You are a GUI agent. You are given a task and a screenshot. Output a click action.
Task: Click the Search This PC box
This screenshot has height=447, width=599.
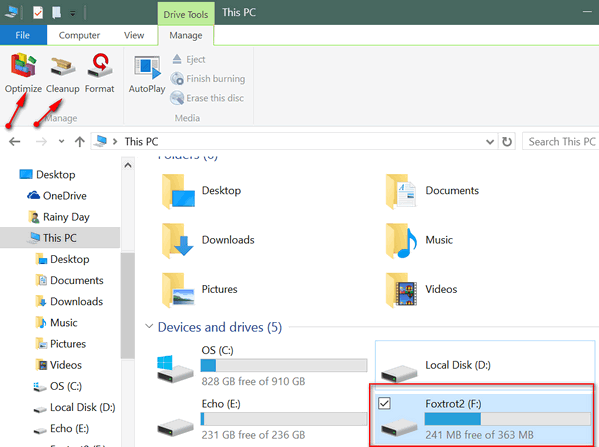click(x=560, y=142)
